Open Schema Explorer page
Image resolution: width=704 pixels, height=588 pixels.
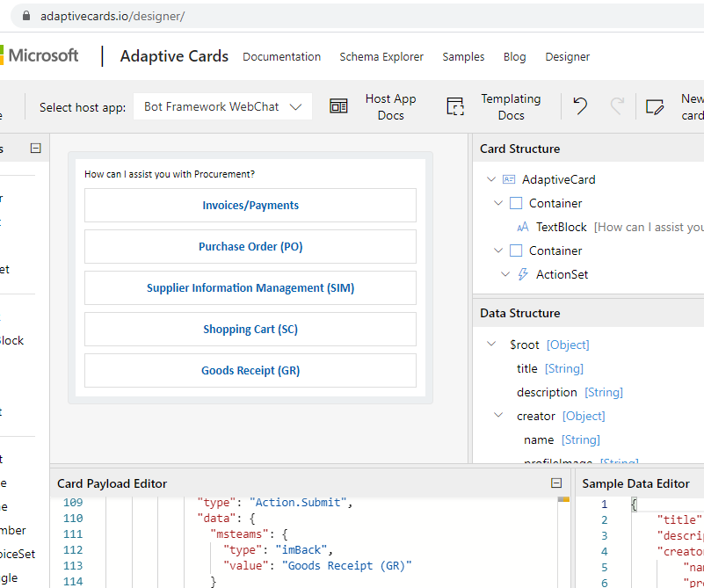(x=381, y=56)
